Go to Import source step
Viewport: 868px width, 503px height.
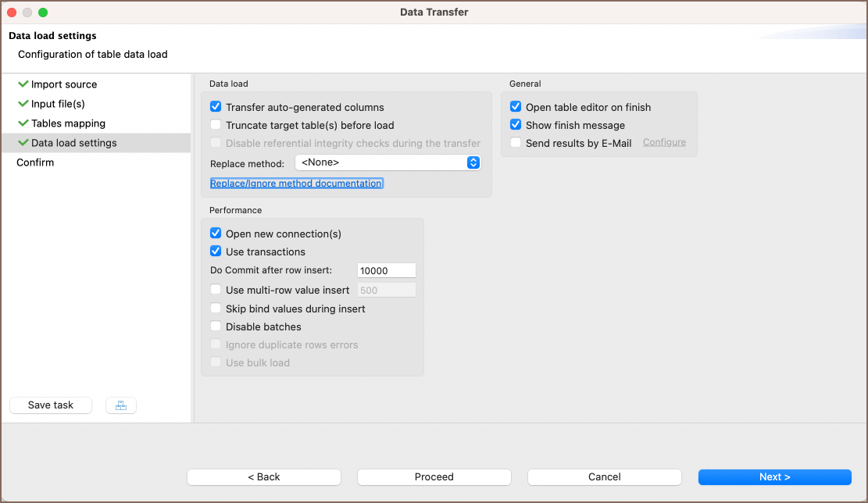point(64,84)
